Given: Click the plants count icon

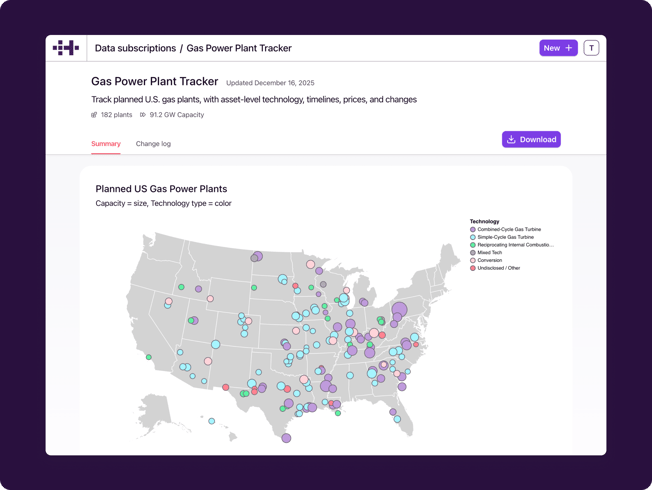Looking at the screenshot, I should click(95, 115).
